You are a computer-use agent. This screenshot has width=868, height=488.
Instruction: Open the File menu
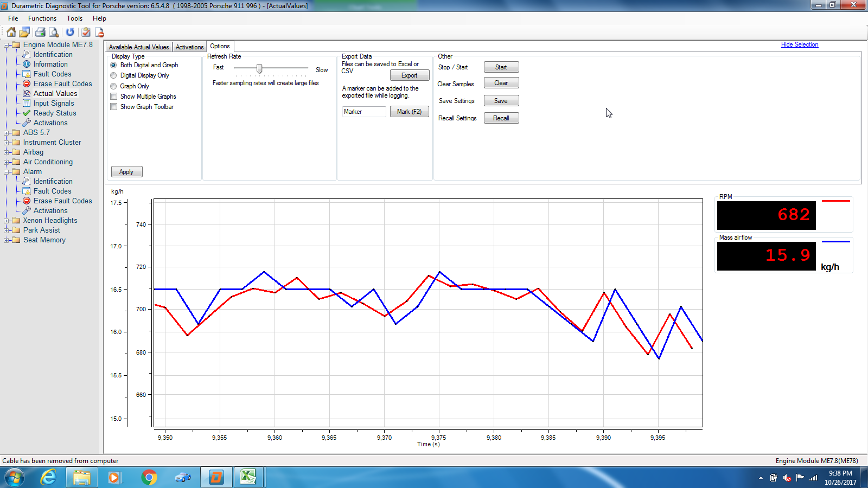pos(13,18)
